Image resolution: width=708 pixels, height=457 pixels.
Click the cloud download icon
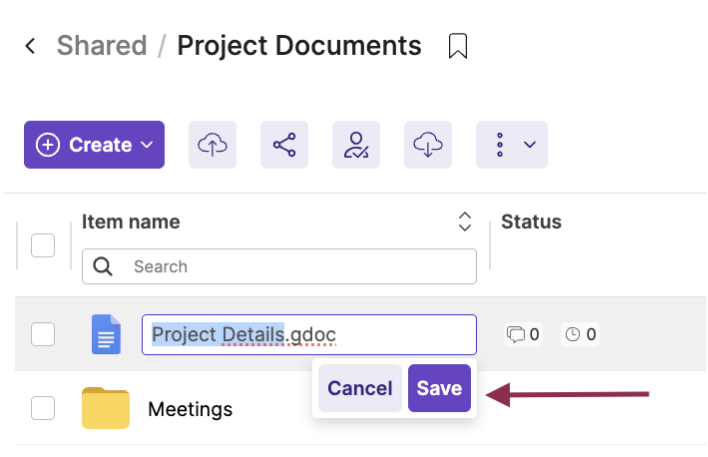point(428,145)
